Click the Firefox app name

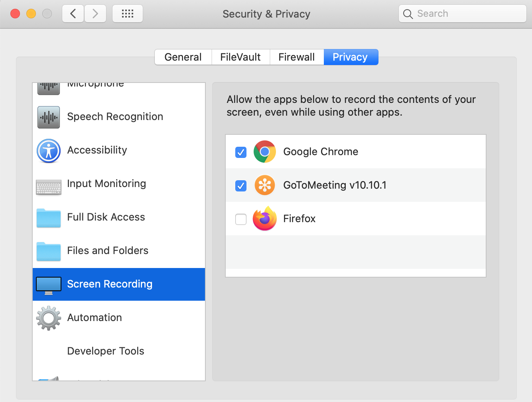coord(299,219)
